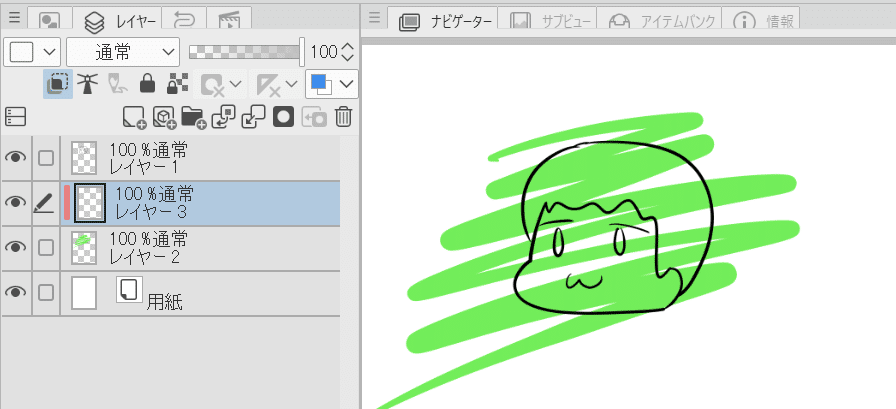Transfer to lower layer icon

coord(223,117)
